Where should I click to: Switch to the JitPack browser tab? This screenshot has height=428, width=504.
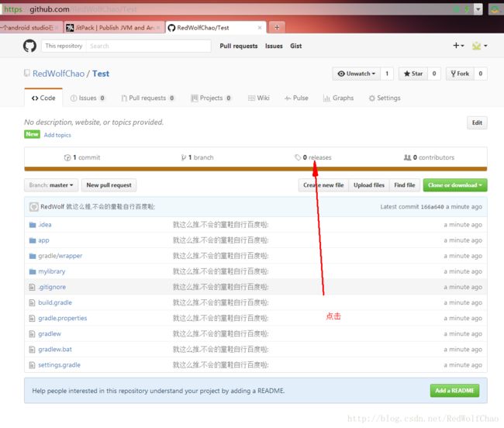point(114,28)
